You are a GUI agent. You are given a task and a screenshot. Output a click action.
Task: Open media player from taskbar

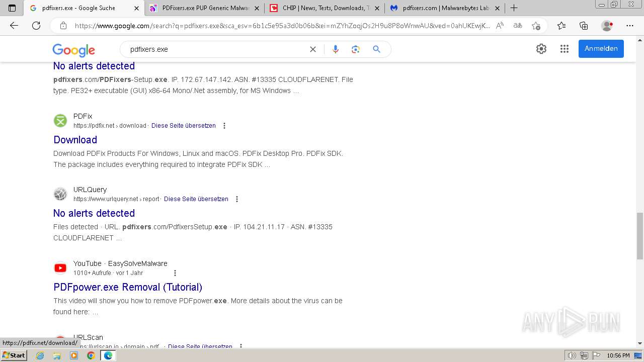pos(74,355)
